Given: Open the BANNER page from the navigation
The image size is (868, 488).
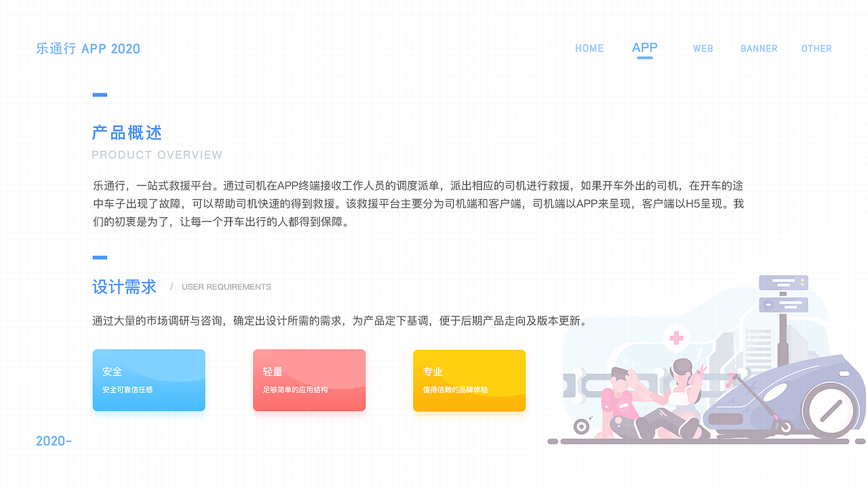Looking at the screenshot, I should 759,48.
